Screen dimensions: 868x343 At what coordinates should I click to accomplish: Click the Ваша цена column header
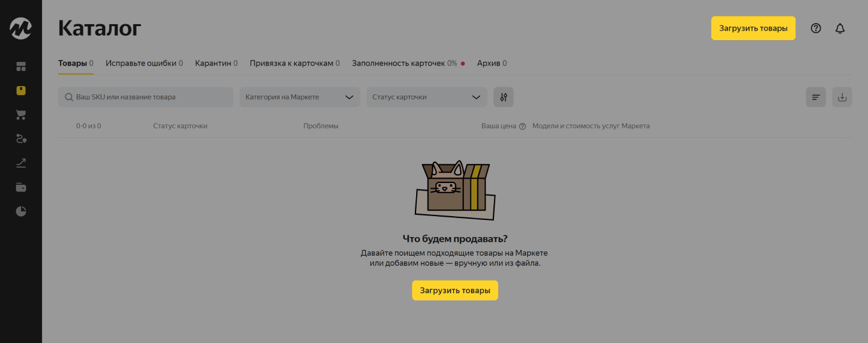tap(498, 126)
